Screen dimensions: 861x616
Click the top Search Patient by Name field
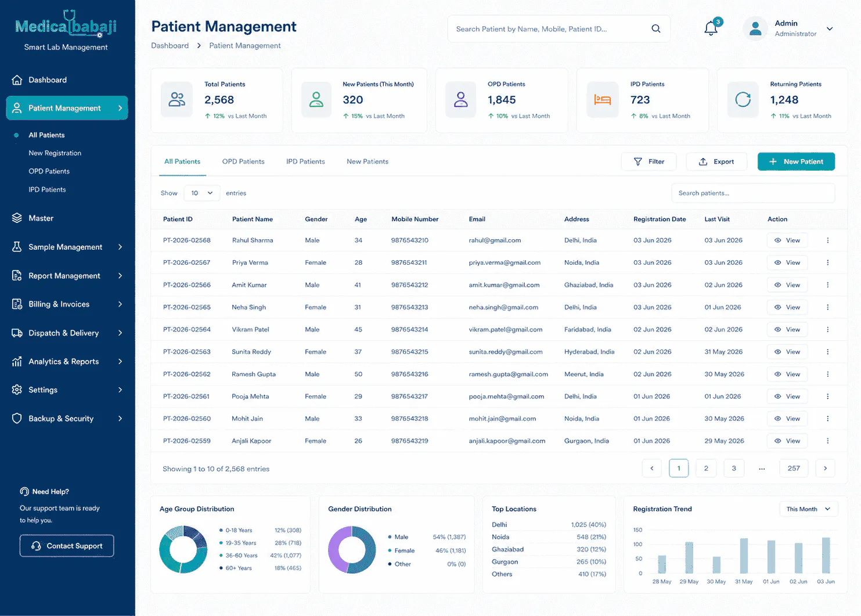[x=559, y=28]
